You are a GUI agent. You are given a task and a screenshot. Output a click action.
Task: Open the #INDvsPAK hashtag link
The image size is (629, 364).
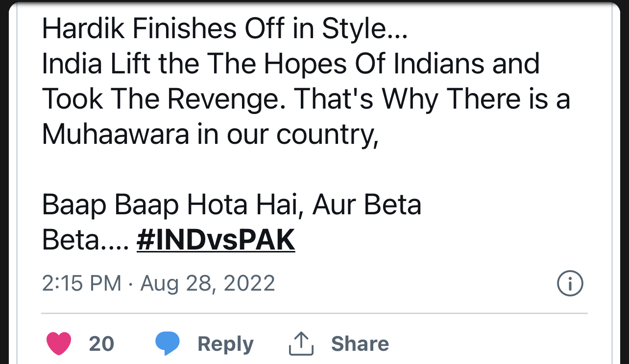click(x=216, y=240)
